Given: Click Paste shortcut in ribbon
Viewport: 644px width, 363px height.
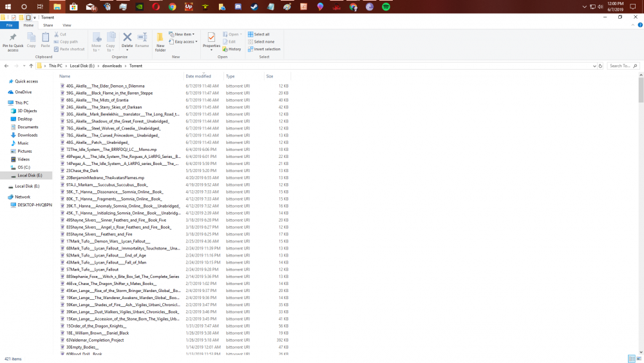Looking at the screenshot, I should (x=69, y=50).
